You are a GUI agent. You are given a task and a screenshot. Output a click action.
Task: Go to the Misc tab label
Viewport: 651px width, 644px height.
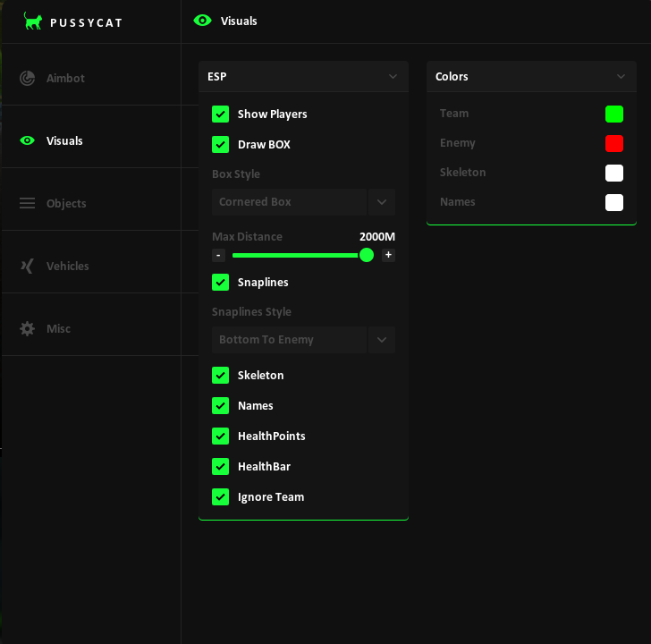58,329
